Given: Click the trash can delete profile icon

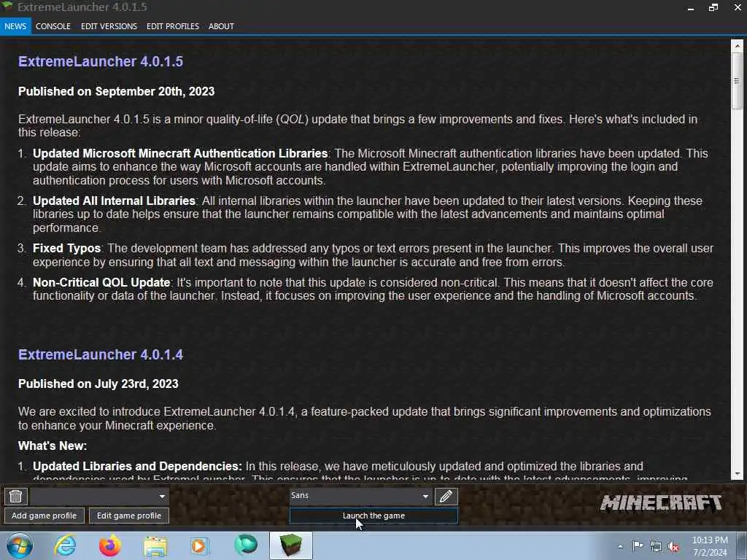Looking at the screenshot, I should click(16, 496).
